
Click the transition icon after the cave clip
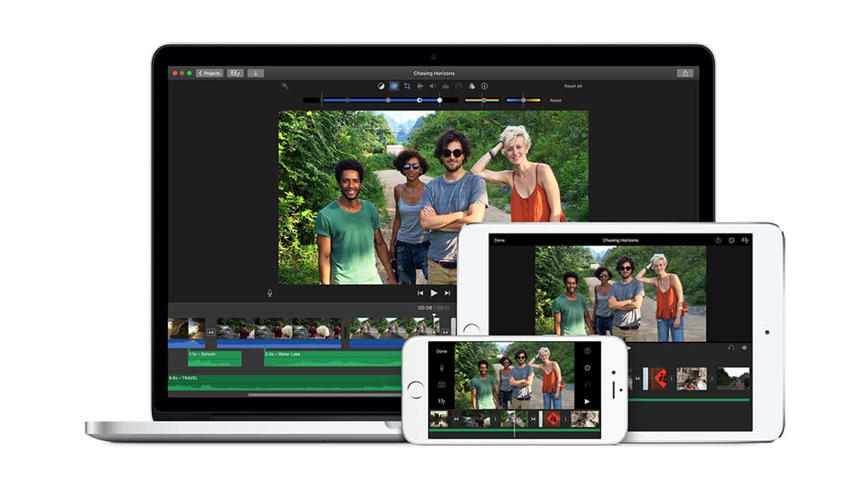pyautogui.click(x=211, y=332)
